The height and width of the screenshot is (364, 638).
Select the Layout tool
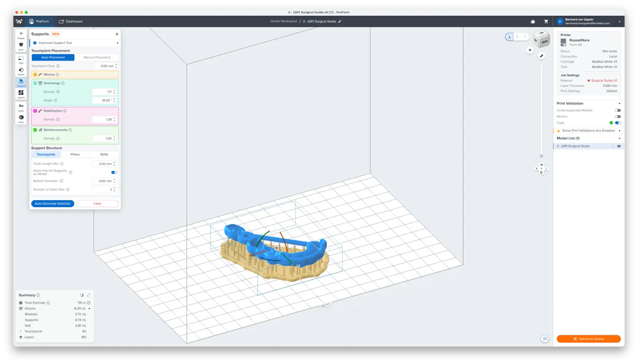(21, 94)
